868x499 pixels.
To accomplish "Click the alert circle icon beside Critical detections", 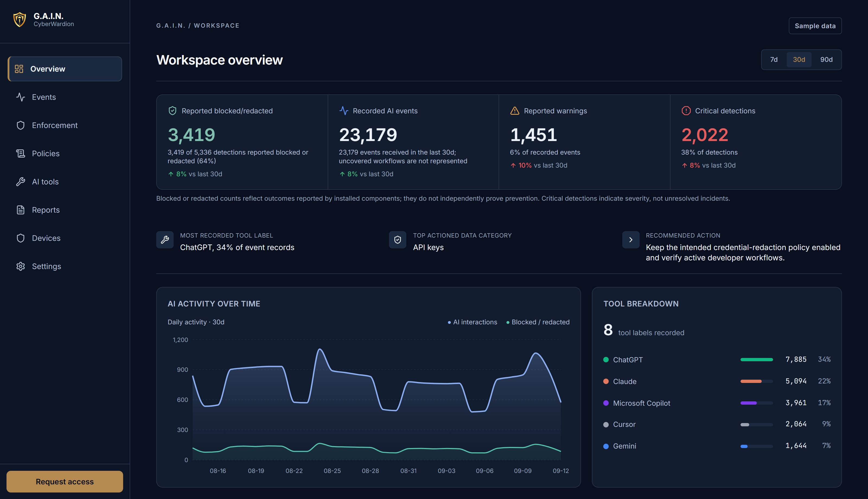I will [x=686, y=111].
